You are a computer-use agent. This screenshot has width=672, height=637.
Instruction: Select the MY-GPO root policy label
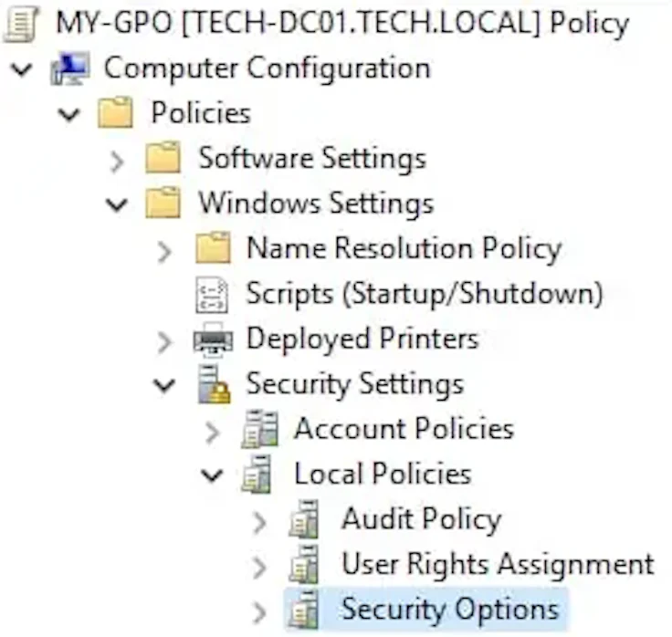[342, 23]
